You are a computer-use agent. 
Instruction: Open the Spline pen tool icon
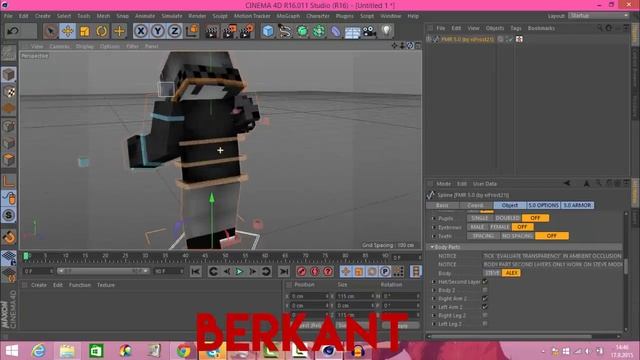[285, 31]
